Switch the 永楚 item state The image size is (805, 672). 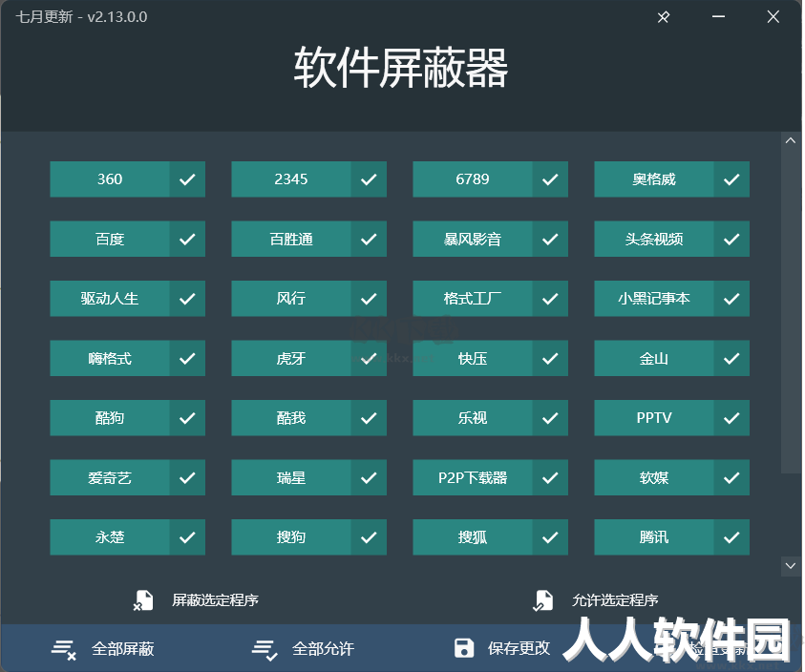[x=127, y=537]
